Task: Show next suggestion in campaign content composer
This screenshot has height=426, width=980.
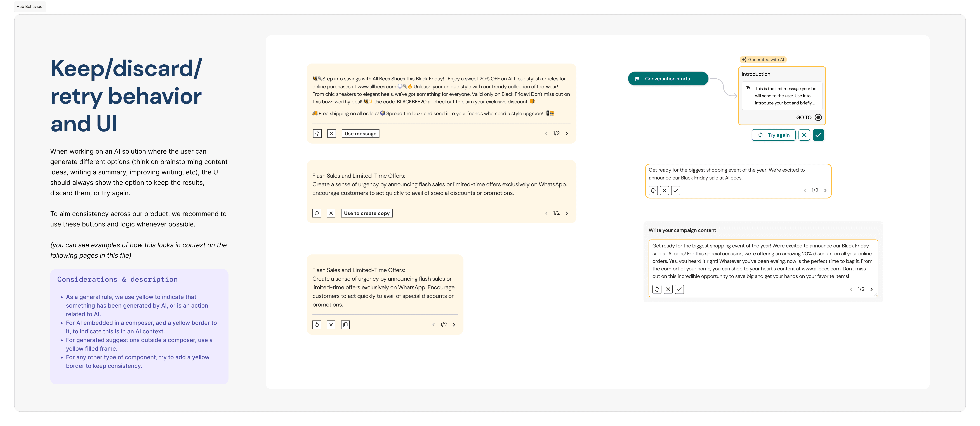Action: click(871, 289)
